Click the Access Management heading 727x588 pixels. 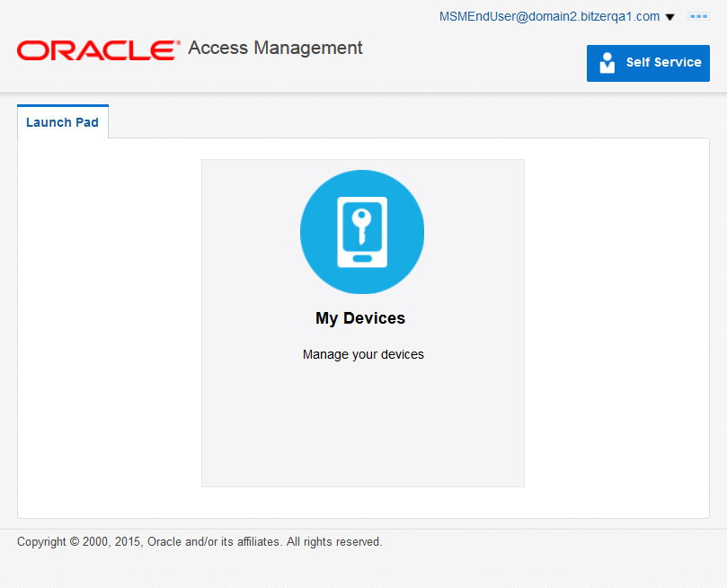[x=275, y=48]
